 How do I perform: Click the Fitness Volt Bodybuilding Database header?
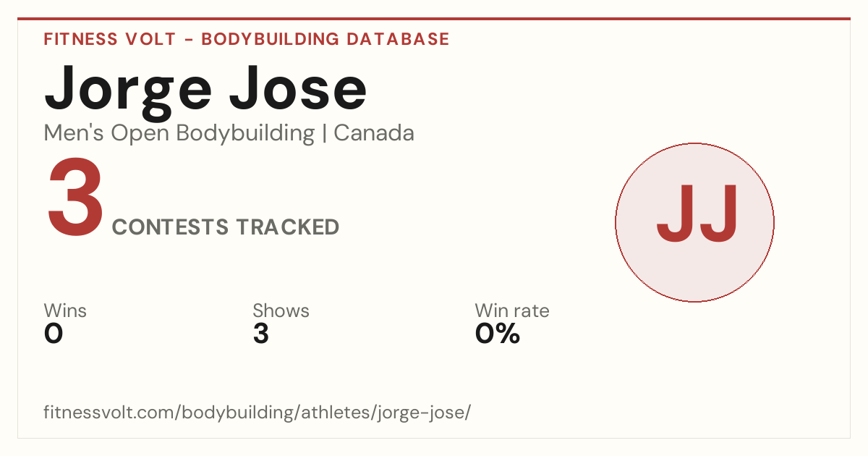pos(247,39)
